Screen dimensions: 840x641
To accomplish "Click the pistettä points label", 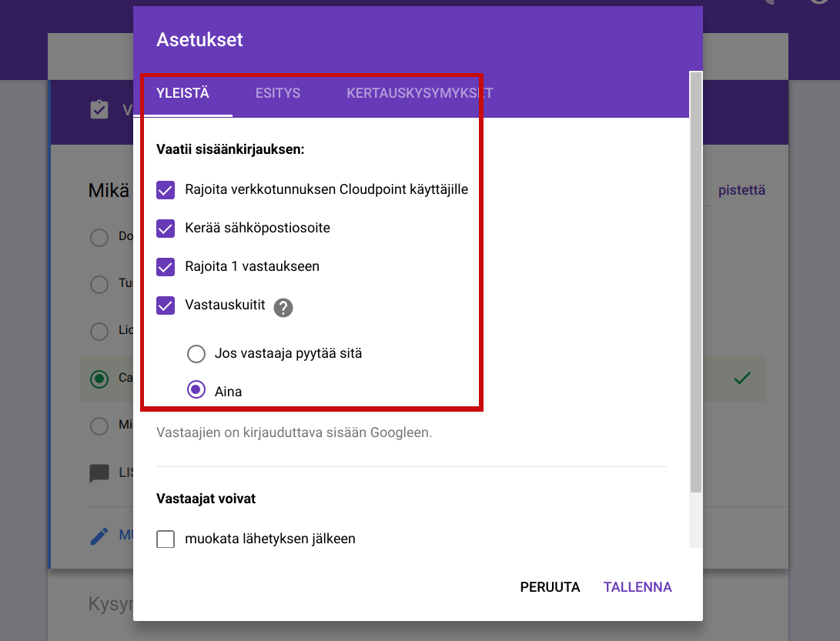I will pos(741,191).
